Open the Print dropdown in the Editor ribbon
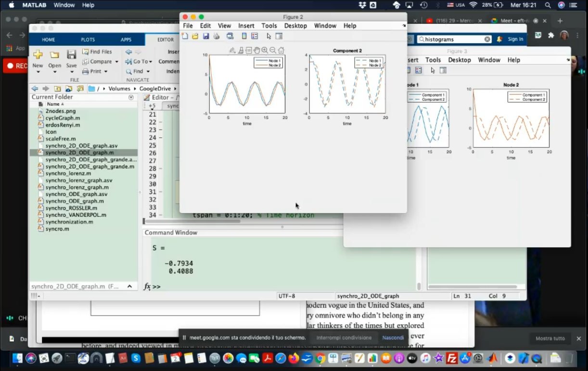588x371 pixels. point(105,71)
